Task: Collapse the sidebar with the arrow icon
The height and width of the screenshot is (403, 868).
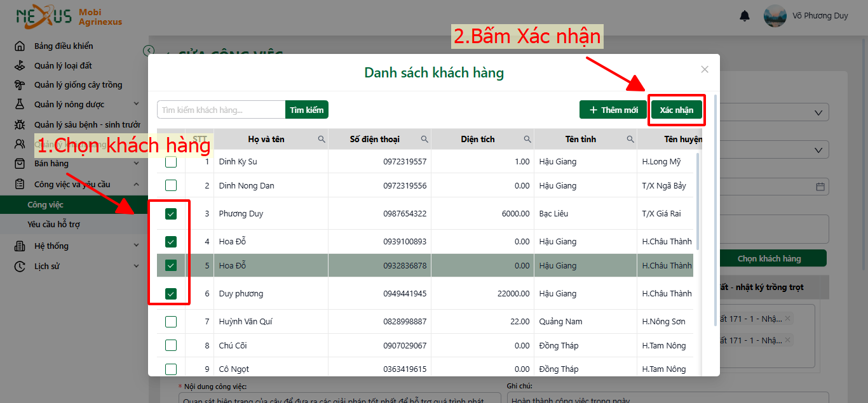Action: click(149, 51)
